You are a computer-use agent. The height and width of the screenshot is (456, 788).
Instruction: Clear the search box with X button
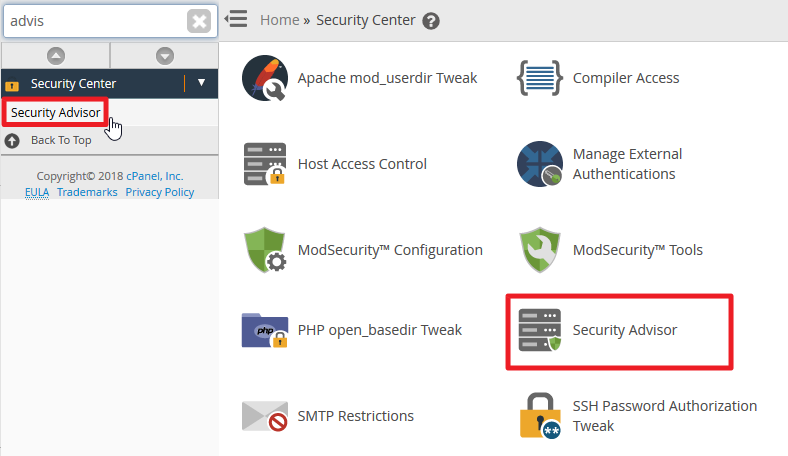point(199,21)
